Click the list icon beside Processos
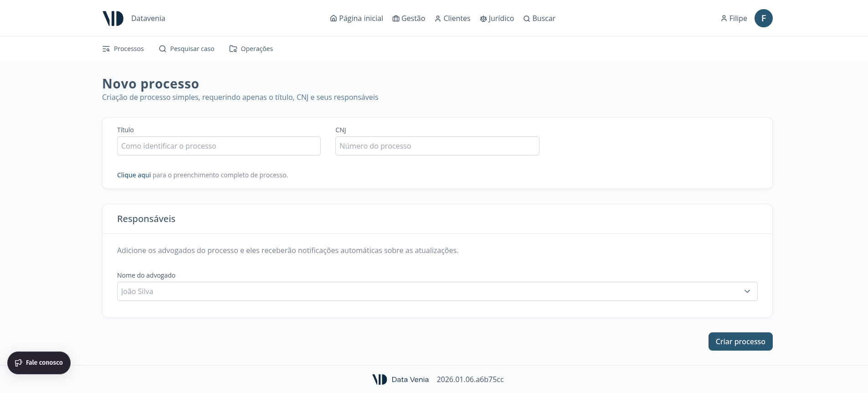 (x=106, y=49)
